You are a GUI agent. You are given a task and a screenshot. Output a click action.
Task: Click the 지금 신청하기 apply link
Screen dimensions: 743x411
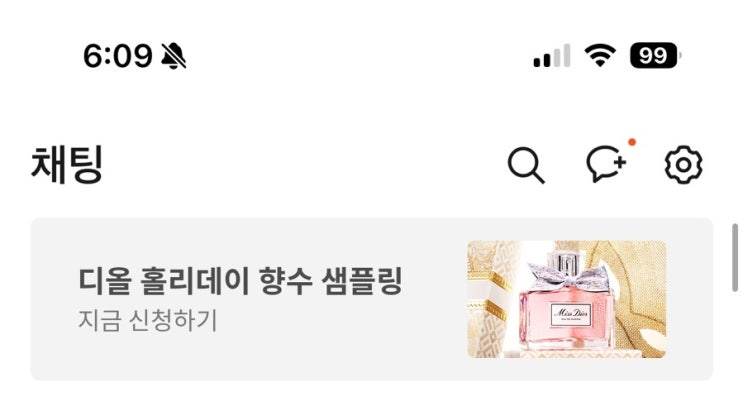(147, 320)
